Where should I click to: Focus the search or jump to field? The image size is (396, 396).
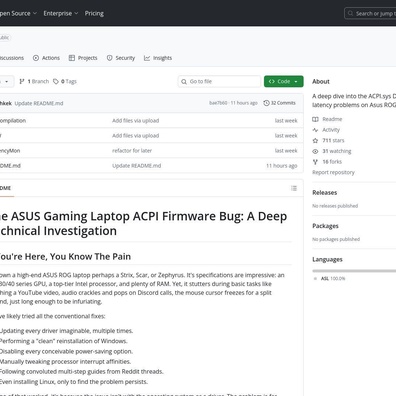point(370,14)
